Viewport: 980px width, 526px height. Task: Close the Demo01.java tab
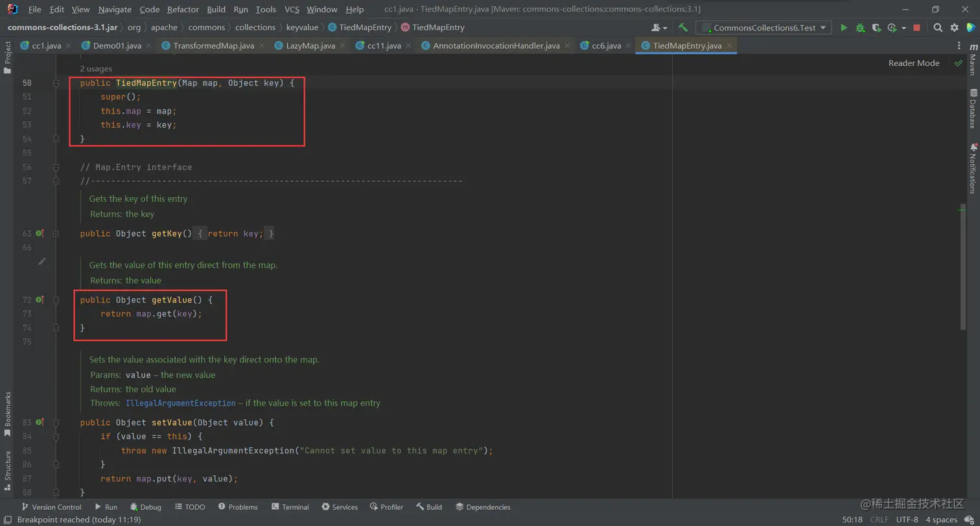149,45
